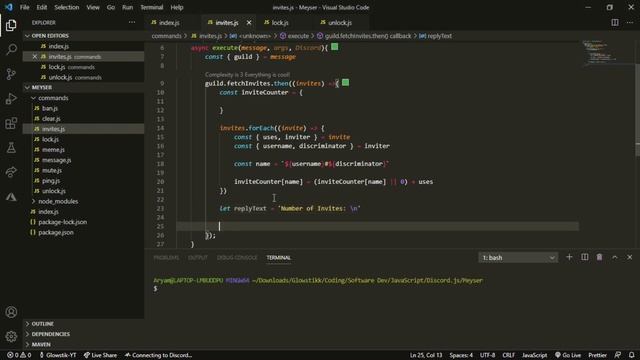Click the minimap code overview
The width and height of the screenshot is (640, 360).
607,53
